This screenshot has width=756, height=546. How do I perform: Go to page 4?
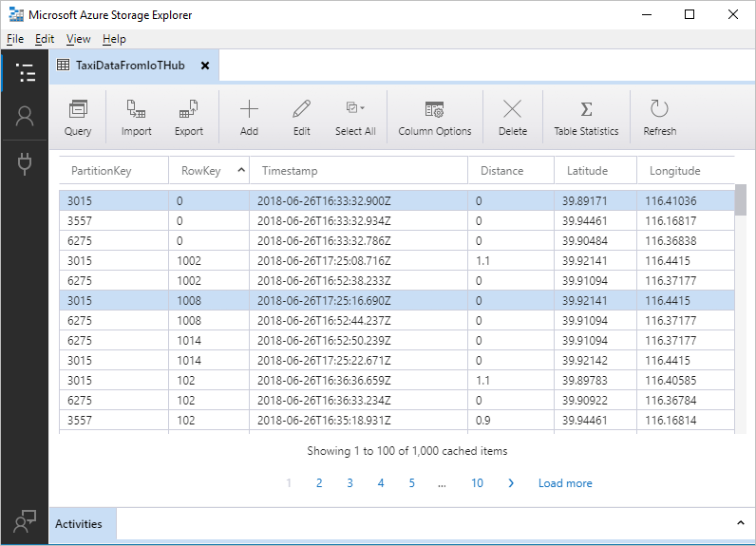(381, 483)
